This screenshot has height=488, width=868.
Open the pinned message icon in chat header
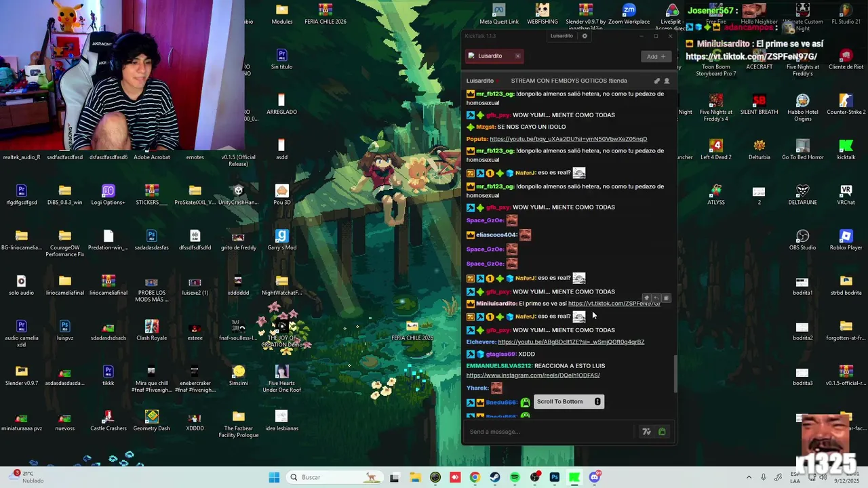(x=656, y=81)
